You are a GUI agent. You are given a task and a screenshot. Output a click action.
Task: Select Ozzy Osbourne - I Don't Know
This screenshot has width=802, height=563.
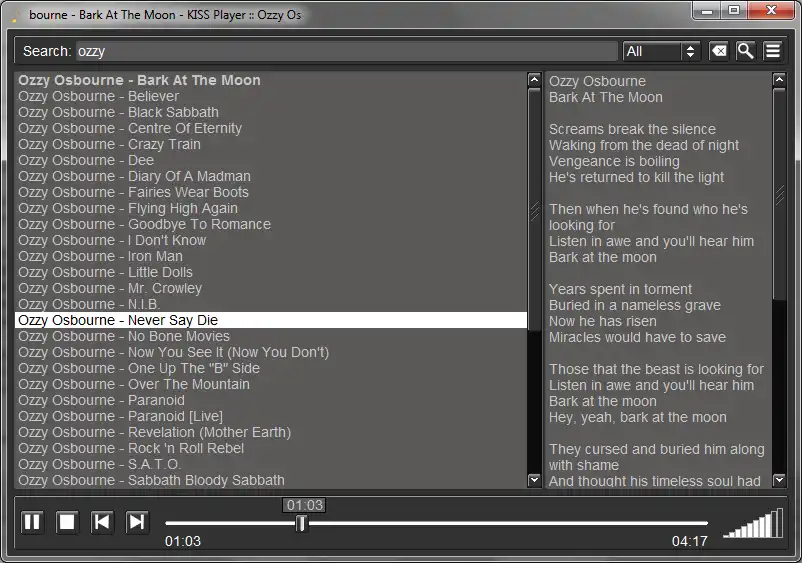point(271,240)
